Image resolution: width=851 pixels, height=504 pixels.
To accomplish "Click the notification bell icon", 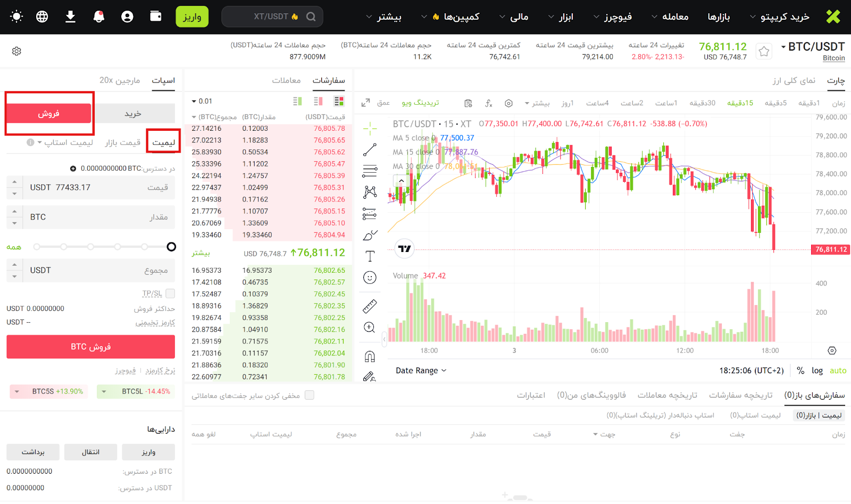I will tap(99, 16).
